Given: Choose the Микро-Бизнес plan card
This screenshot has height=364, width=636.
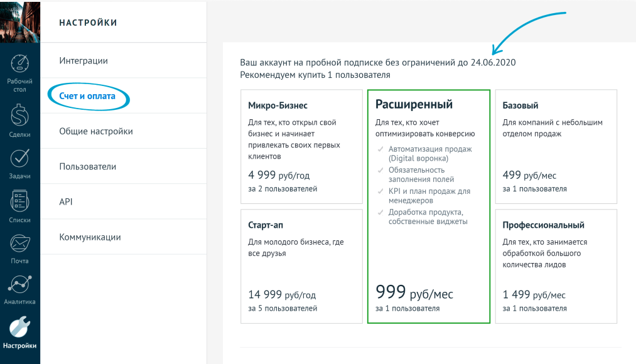Looking at the screenshot, I should (301, 146).
